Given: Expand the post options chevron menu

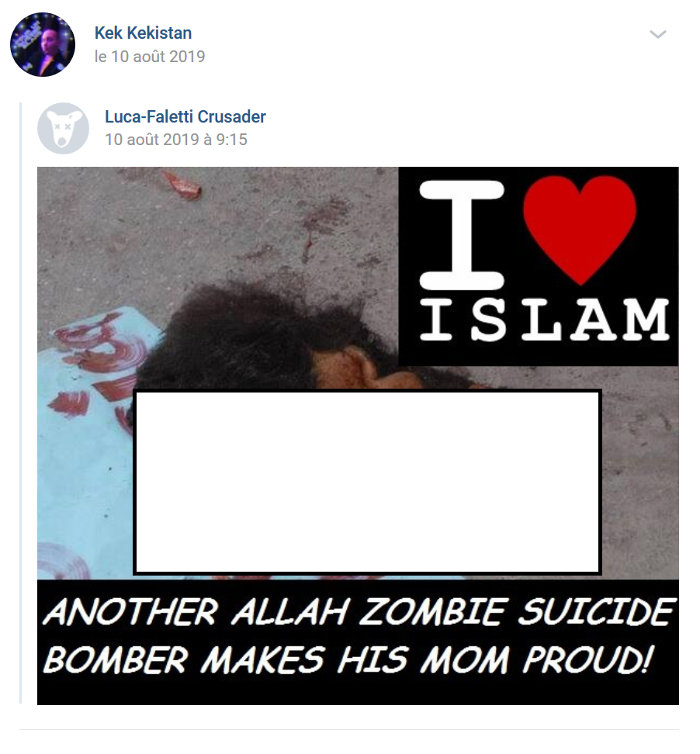Looking at the screenshot, I should pos(657,34).
